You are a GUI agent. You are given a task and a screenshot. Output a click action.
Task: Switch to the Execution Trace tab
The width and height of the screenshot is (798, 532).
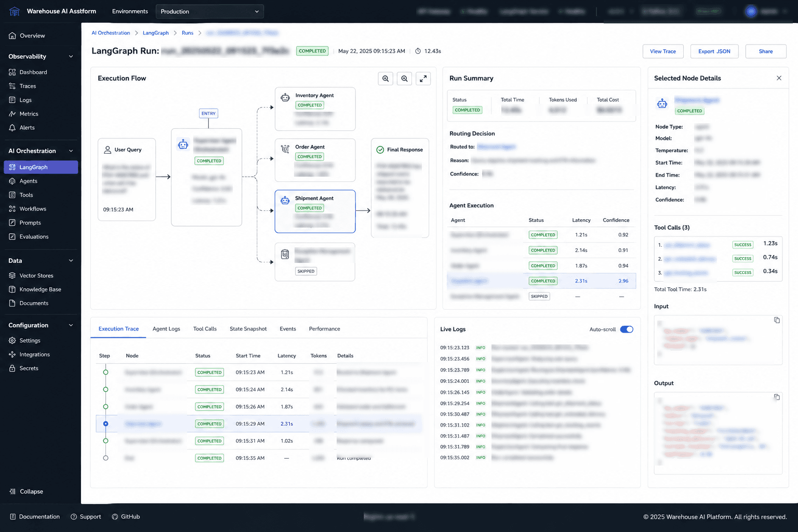(118, 329)
